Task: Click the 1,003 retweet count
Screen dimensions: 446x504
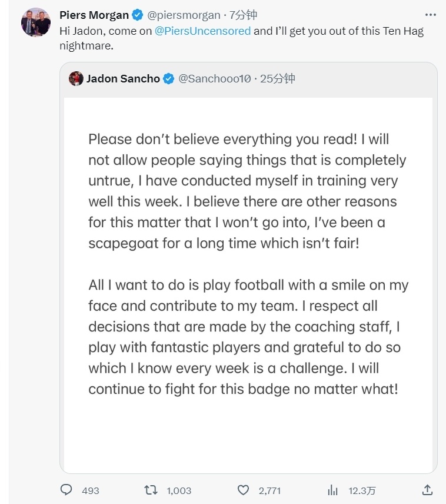Action: pos(179,490)
